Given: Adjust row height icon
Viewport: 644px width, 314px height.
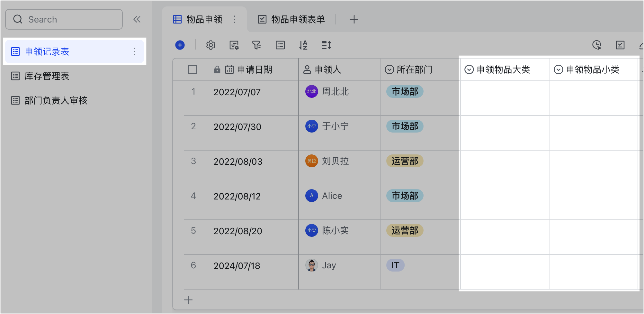Looking at the screenshot, I should pyautogui.click(x=326, y=45).
